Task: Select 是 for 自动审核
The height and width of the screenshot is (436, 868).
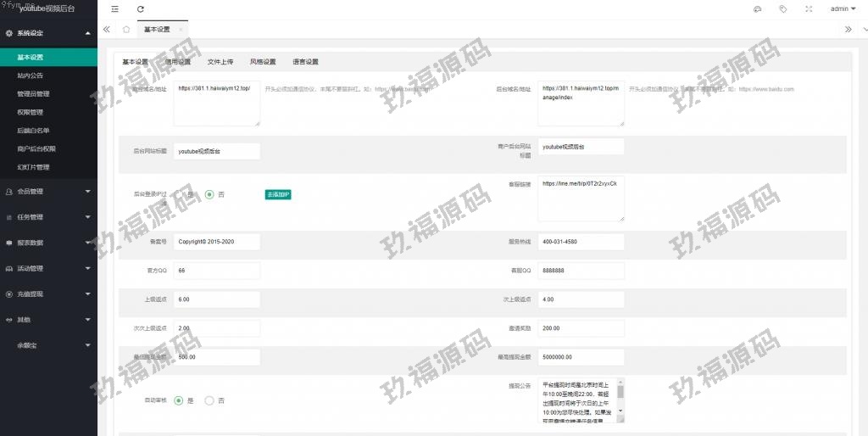Action: pyautogui.click(x=179, y=400)
